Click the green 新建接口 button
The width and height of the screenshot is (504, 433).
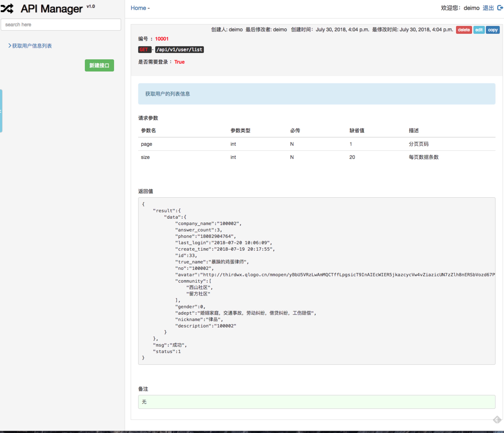pyautogui.click(x=99, y=65)
